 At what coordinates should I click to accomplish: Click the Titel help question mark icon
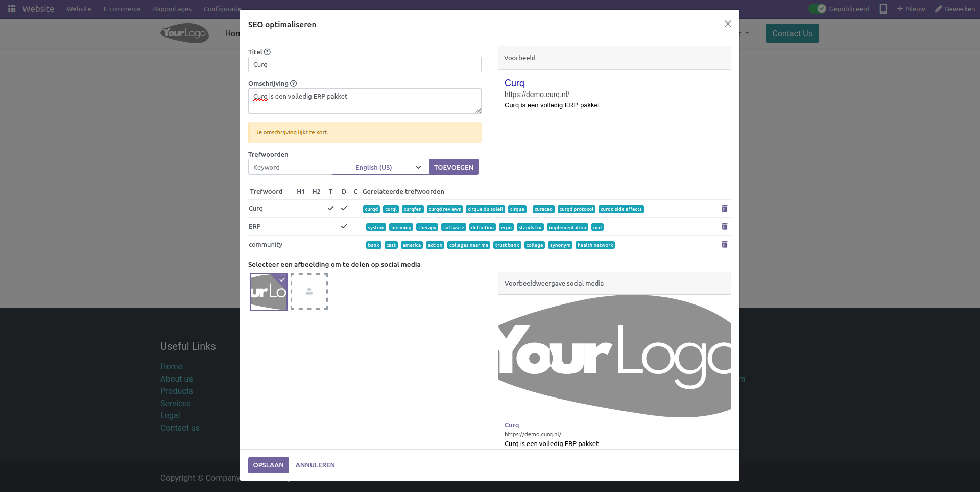point(267,52)
